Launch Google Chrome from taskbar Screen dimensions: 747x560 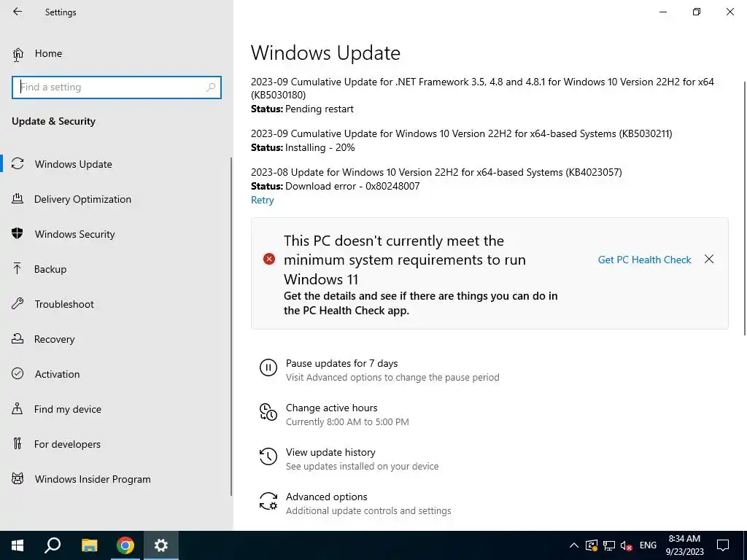click(125, 545)
